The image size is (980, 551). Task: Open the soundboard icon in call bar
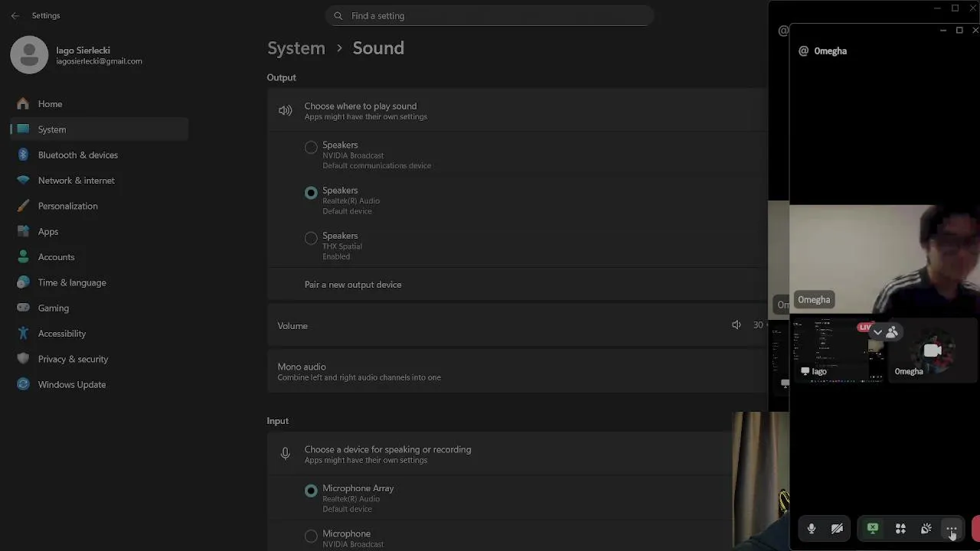[x=926, y=529]
